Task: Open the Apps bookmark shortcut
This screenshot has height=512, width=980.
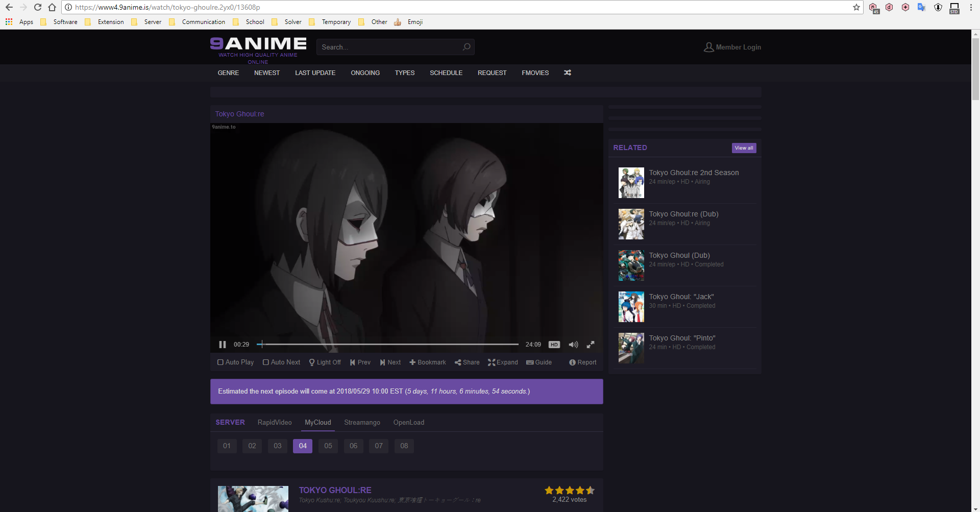Action: 19,22
